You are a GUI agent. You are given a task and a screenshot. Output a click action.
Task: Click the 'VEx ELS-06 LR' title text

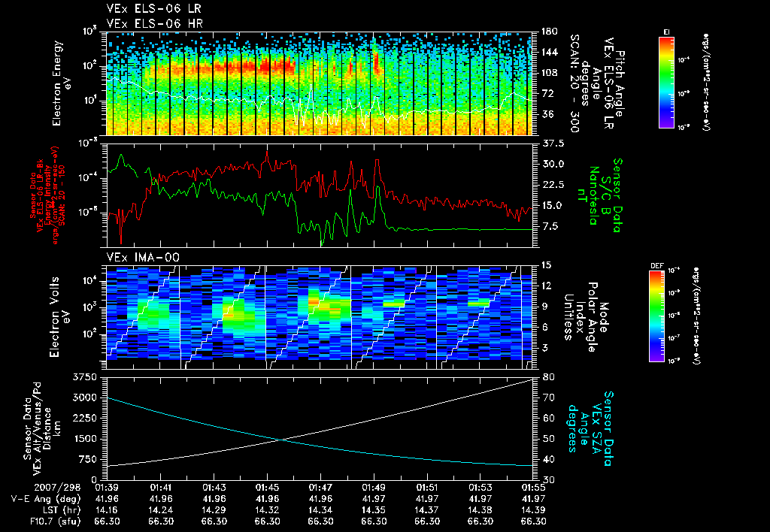(153, 9)
